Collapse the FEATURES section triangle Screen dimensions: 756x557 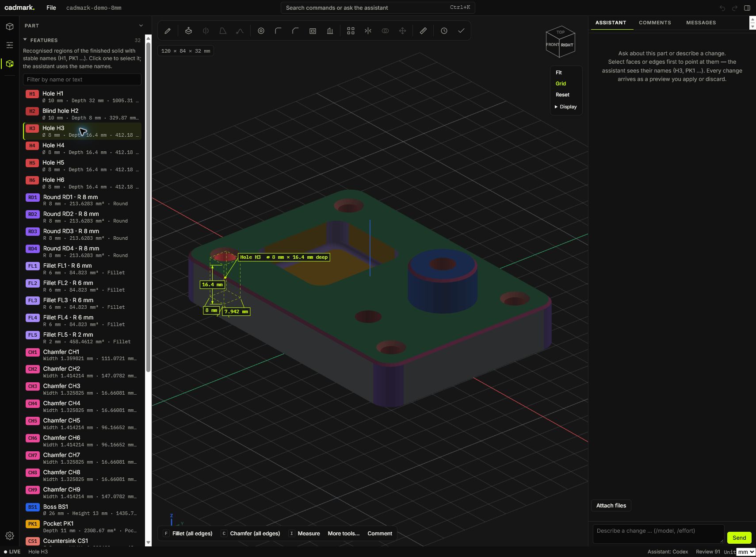pos(25,40)
